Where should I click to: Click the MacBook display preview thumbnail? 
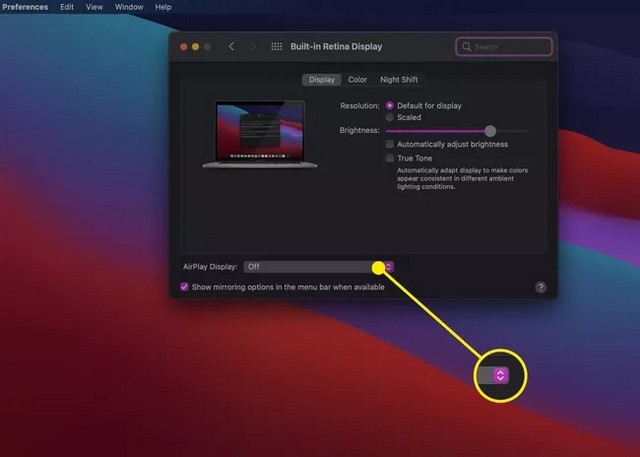pyautogui.click(x=260, y=135)
